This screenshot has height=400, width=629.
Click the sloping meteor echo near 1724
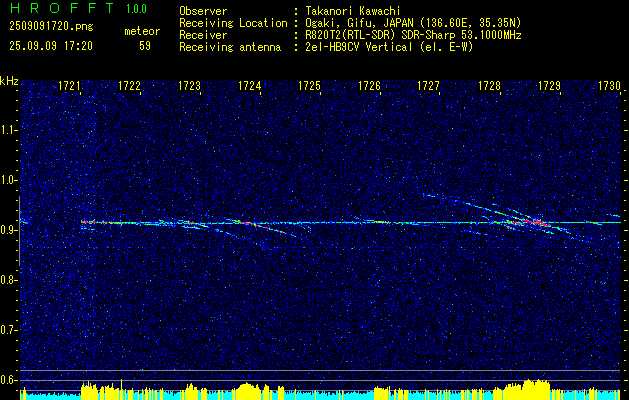tap(261, 226)
